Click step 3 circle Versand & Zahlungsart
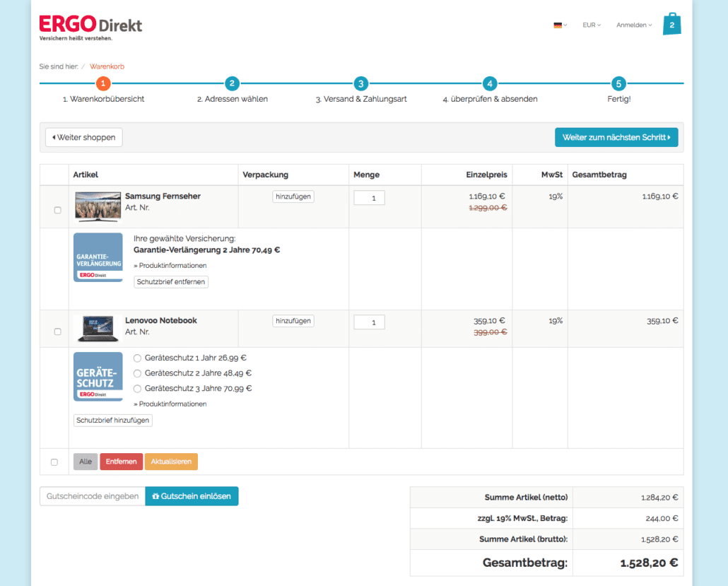 [x=360, y=83]
